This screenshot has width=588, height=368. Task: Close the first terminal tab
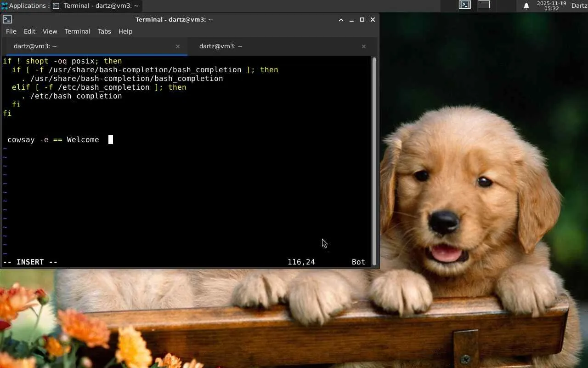coord(178,46)
